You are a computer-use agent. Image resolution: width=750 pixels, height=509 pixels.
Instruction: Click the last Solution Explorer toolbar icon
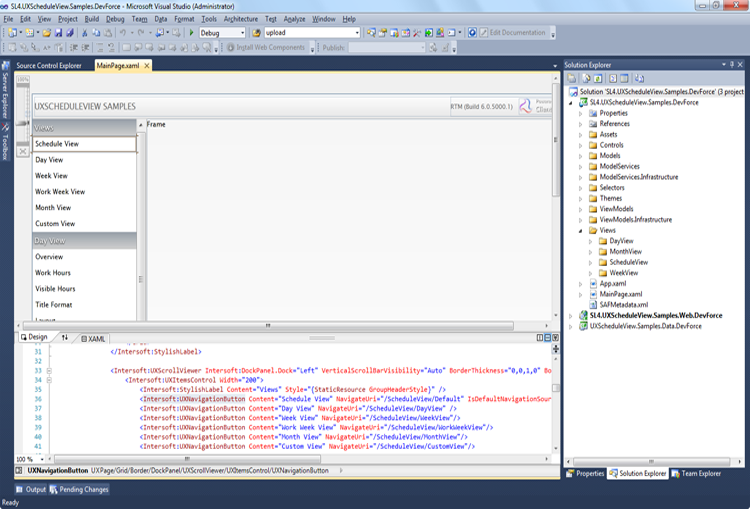coord(640,78)
